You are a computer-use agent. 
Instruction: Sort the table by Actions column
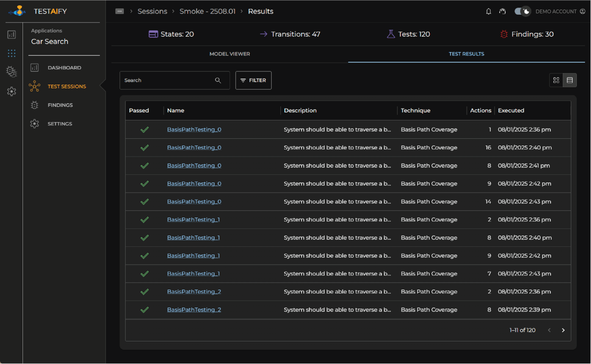(x=480, y=110)
